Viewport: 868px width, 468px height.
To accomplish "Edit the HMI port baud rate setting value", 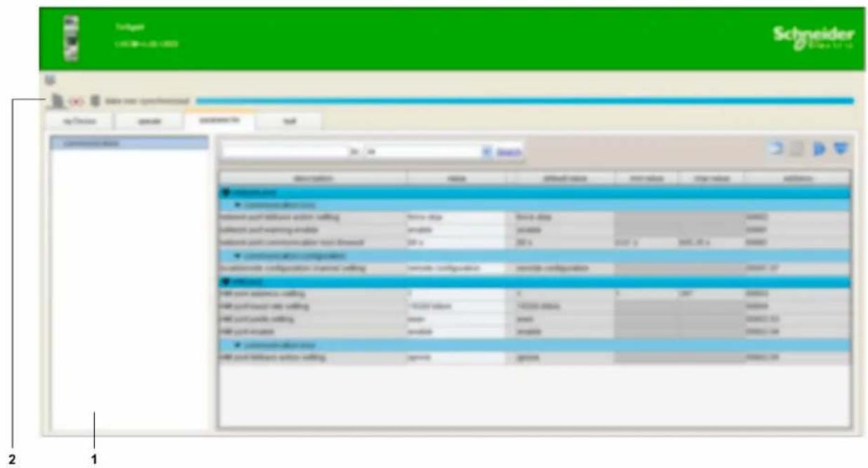I will pos(456,306).
